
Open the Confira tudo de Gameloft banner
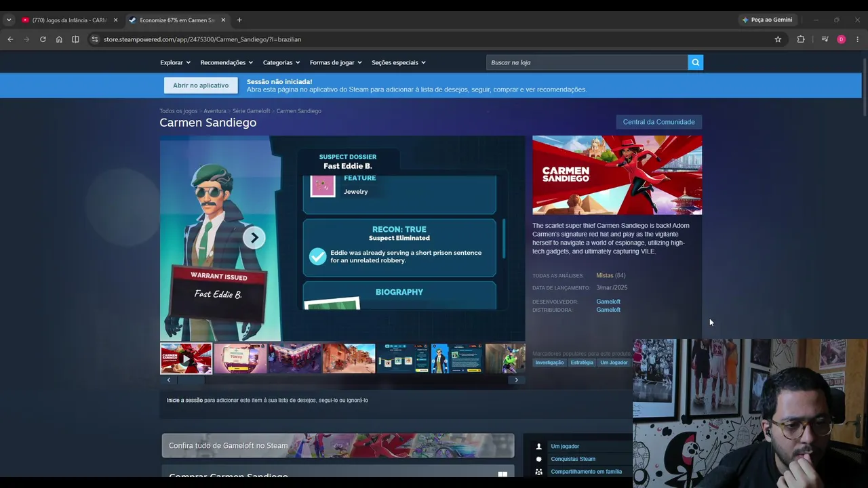[338, 445]
